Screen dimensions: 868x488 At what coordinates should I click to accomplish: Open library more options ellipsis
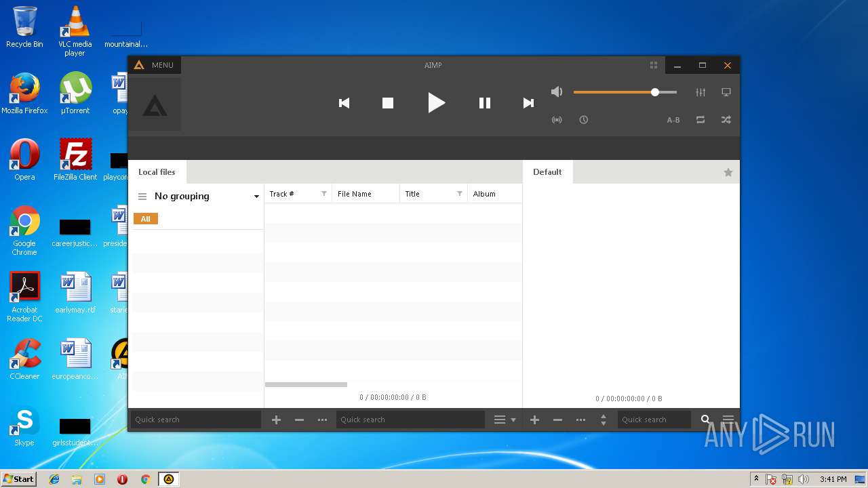(322, 420)
